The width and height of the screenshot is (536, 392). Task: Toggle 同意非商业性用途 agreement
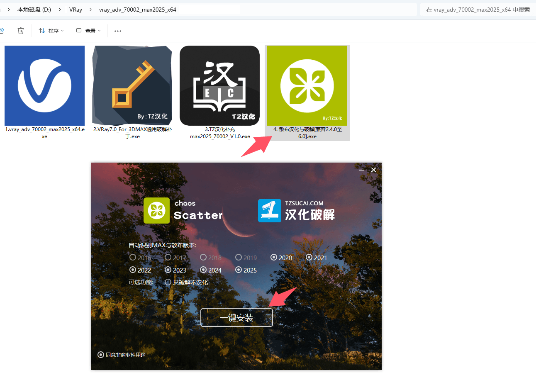(101, 355)
